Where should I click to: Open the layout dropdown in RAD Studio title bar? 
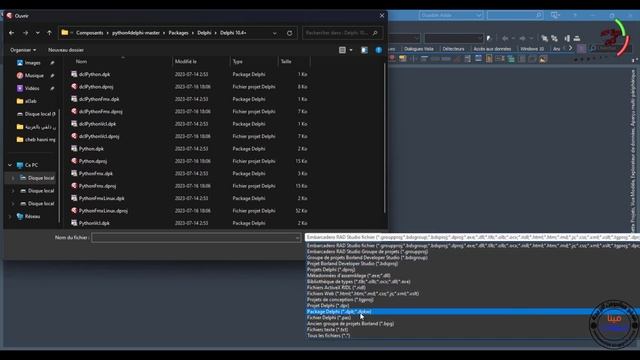point(451,16)
